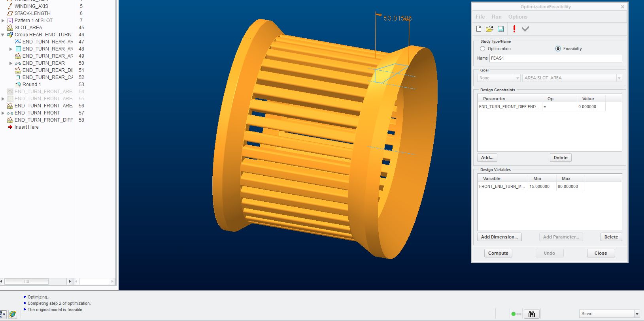Viewport: 644px width, 321px height.
Task: Click the Variable column header
Action: click(x=502, y=178)
